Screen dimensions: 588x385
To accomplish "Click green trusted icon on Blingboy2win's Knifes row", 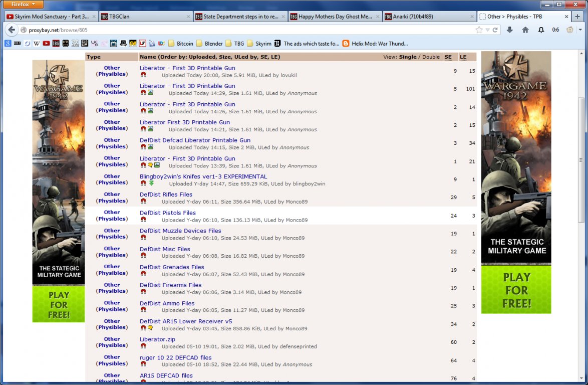I will coord(151,183).
